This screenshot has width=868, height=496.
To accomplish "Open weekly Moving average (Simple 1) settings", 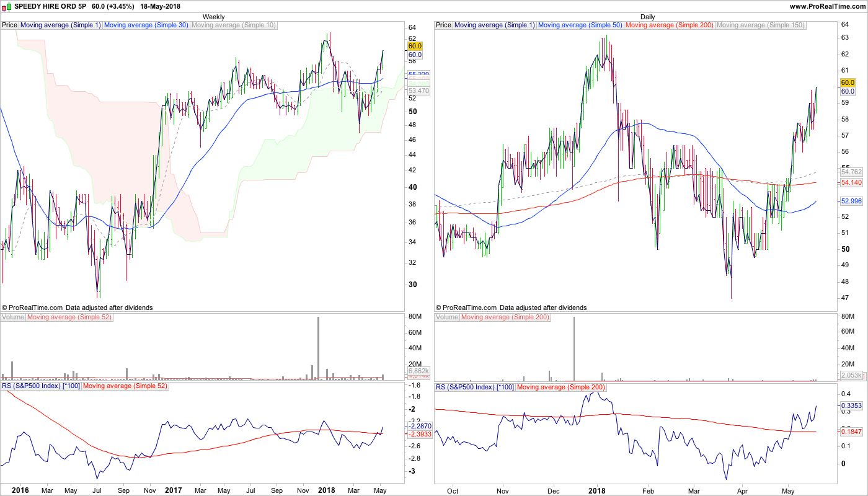I will click(60, 25).
